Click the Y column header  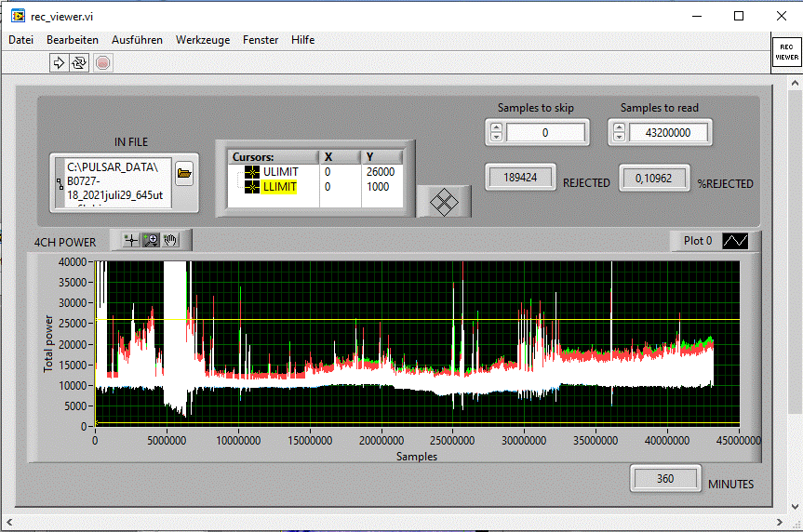[382, 156]
